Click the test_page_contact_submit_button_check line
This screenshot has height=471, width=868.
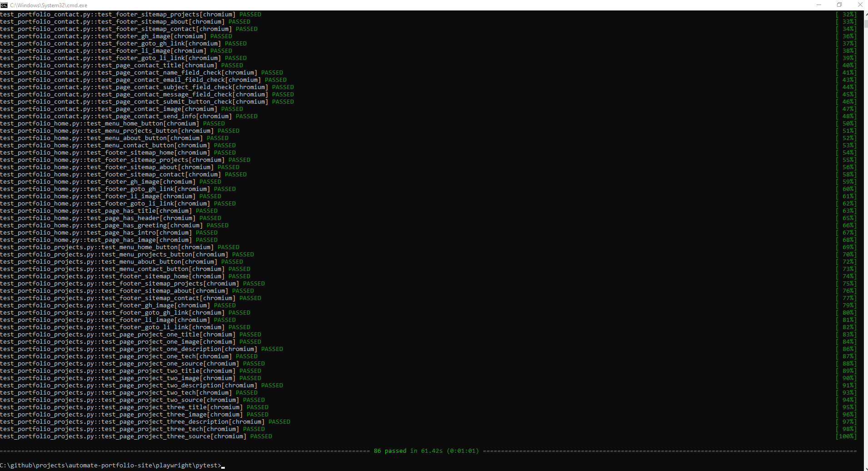pos(147,102)
